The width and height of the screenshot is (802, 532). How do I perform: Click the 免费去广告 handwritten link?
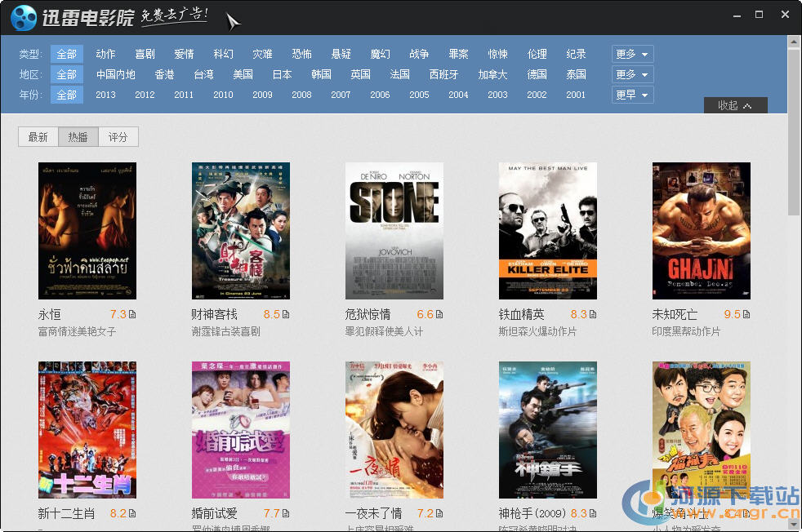pyautogui.click(x=174, y=16)
